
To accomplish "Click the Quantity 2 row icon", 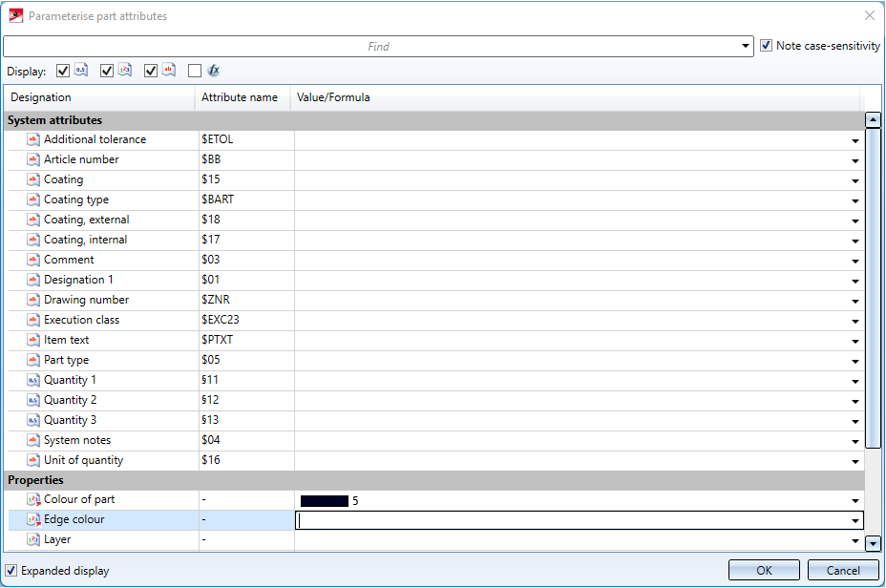I will (x=33, y=401).
